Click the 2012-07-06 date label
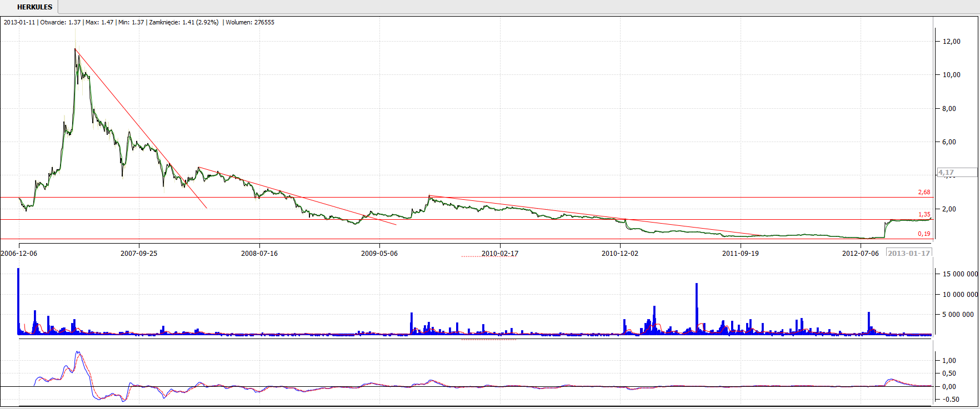This screenshot has width=980, height=409. point(861,253)
